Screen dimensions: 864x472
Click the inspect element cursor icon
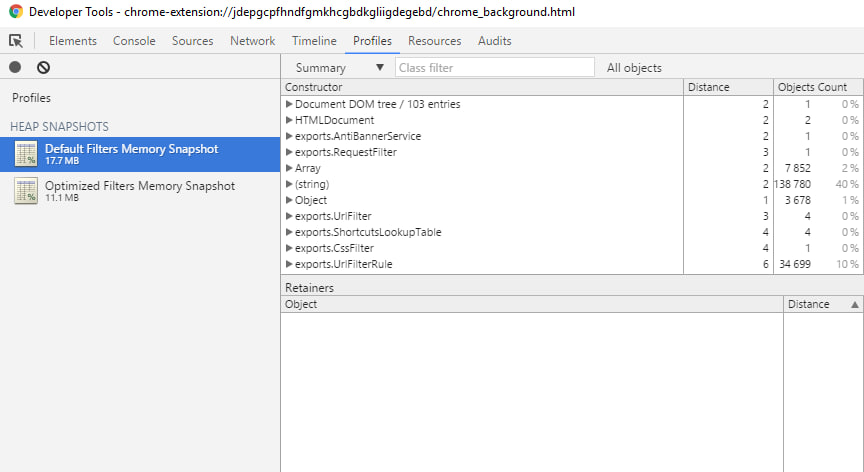click(16, 41)
